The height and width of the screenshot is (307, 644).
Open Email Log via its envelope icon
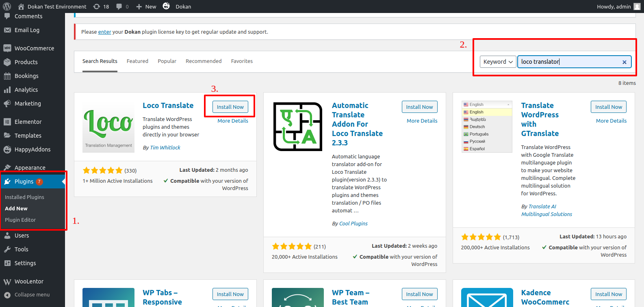[7, 30]
